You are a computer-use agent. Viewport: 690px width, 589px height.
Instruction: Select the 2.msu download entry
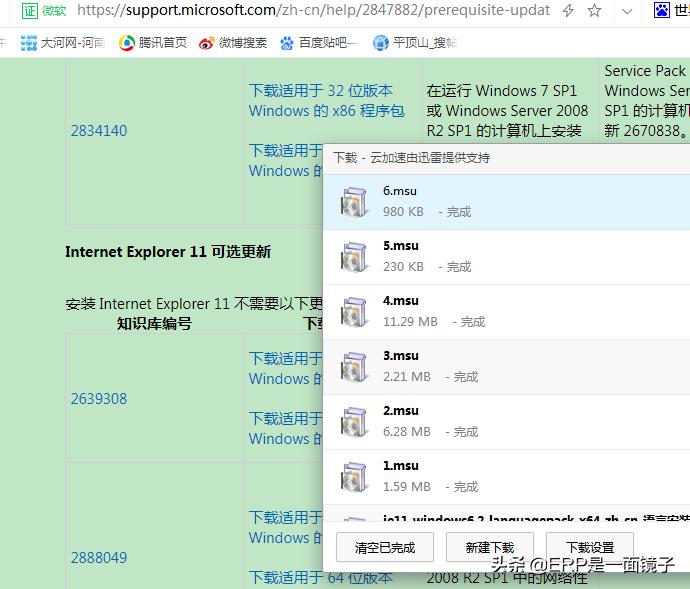506,422
